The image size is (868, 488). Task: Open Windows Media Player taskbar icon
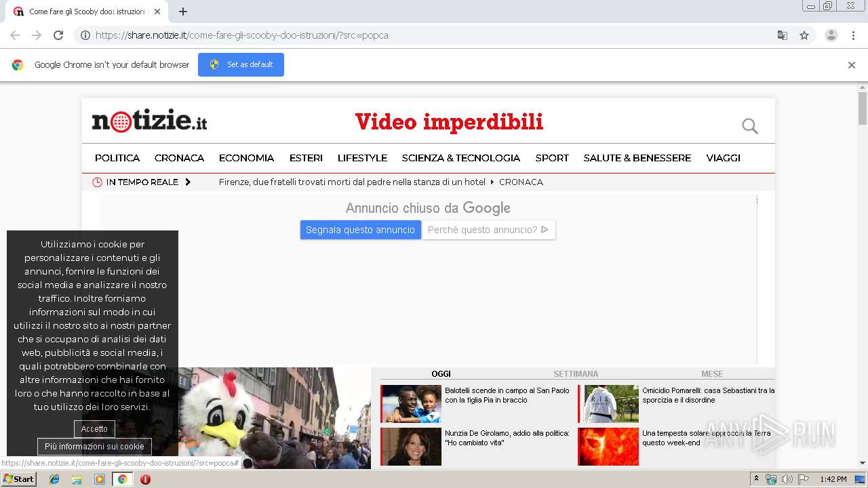coord(100,479)
